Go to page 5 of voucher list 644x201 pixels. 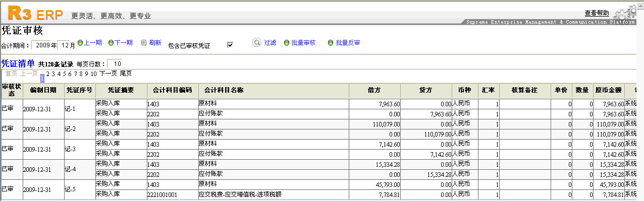(64, 74)
